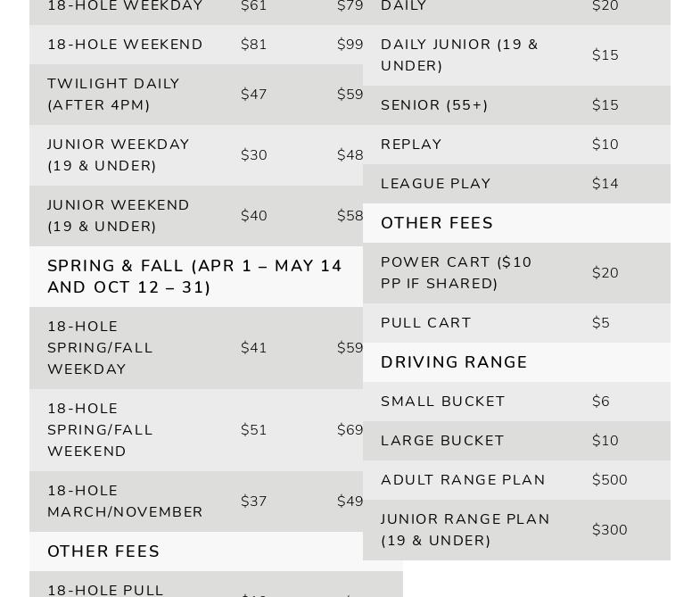Screen dimensions: 700x597
Task: Select the Replay fee row label
Action: pos(411,145)
